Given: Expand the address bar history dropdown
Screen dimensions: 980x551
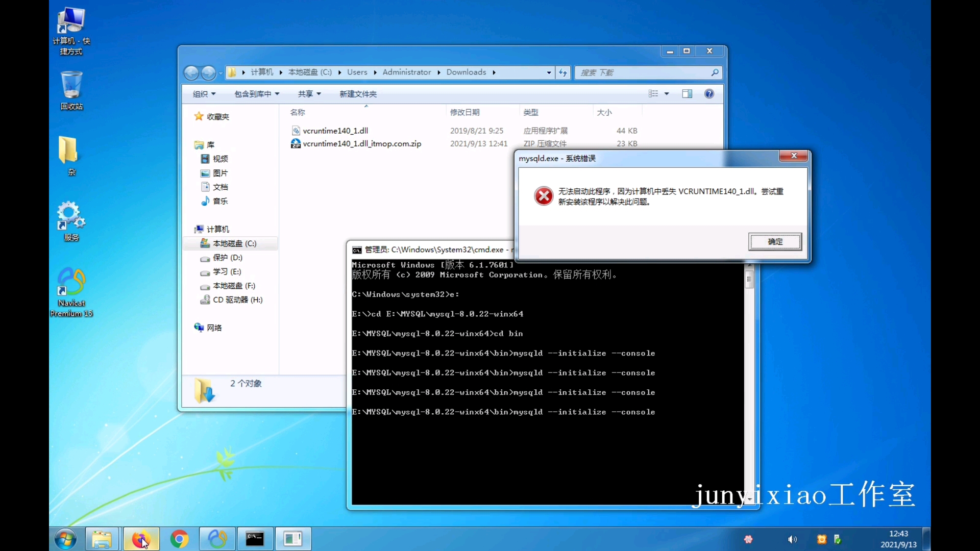Looking at the screenshot, I should click(548, 72).
